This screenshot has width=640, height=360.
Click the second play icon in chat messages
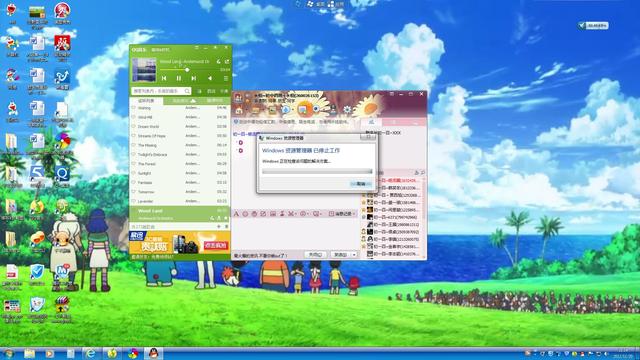(241, 151)
